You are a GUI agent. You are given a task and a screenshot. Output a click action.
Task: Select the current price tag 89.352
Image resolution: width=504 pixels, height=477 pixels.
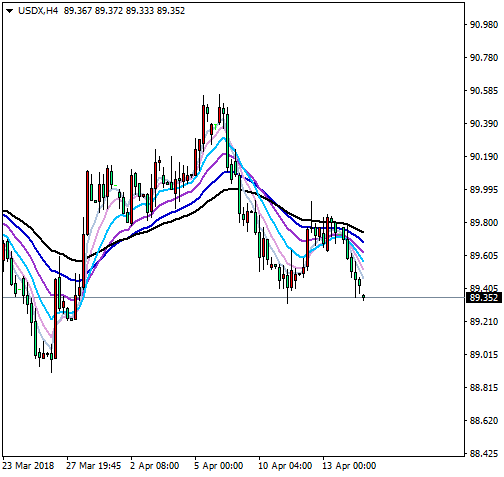[x=483, y=297]
